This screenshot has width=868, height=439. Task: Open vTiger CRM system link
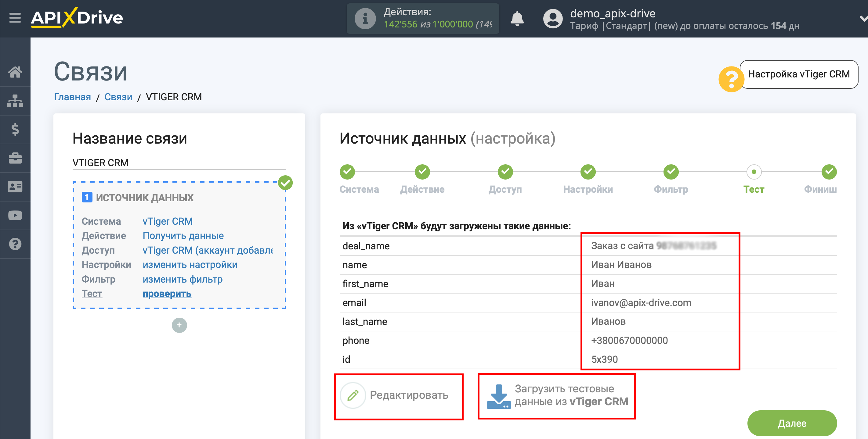[x=168, y=221]
